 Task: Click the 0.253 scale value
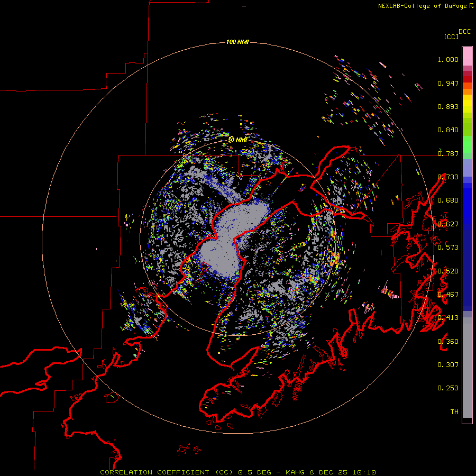click(448, 388)
